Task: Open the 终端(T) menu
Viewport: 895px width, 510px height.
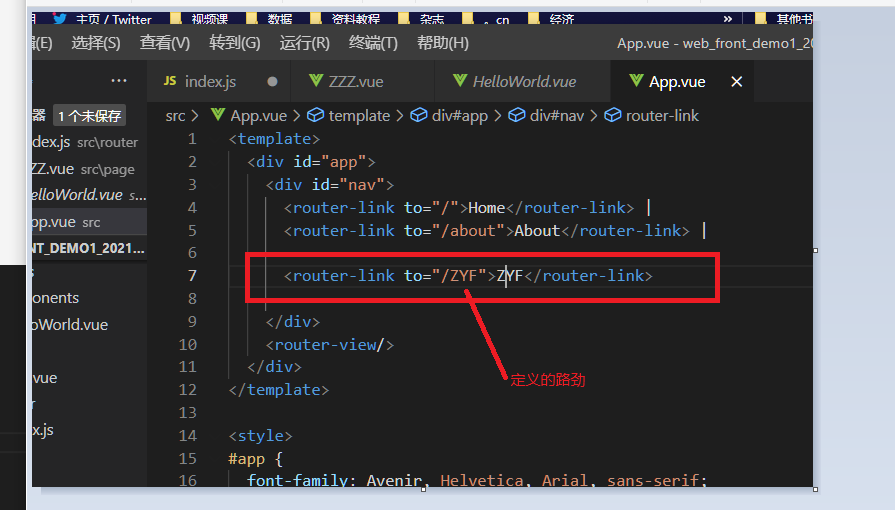Action: pyautogui.click(x=373, y=43)
